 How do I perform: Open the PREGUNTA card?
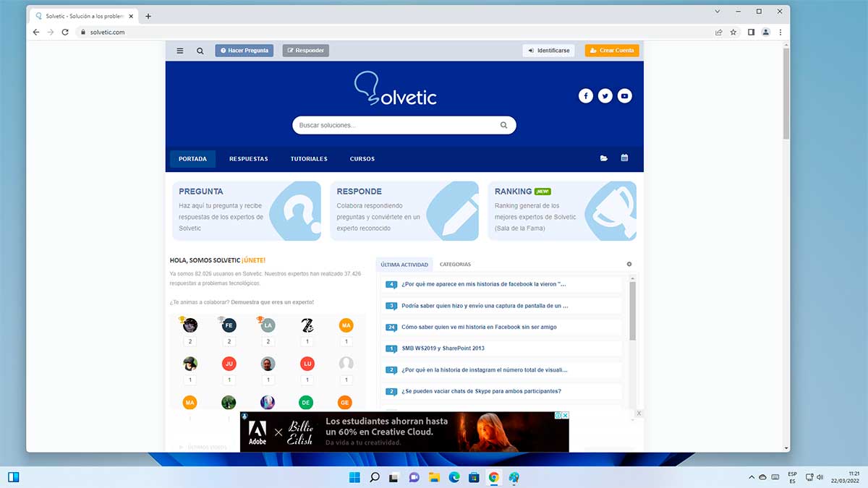tap(247, 210)
